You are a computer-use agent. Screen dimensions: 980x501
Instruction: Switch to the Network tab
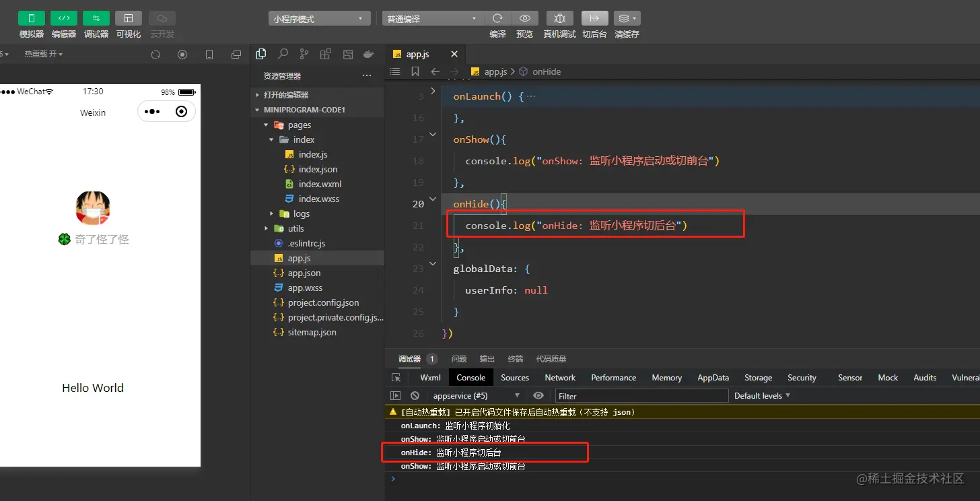[560, 378]
